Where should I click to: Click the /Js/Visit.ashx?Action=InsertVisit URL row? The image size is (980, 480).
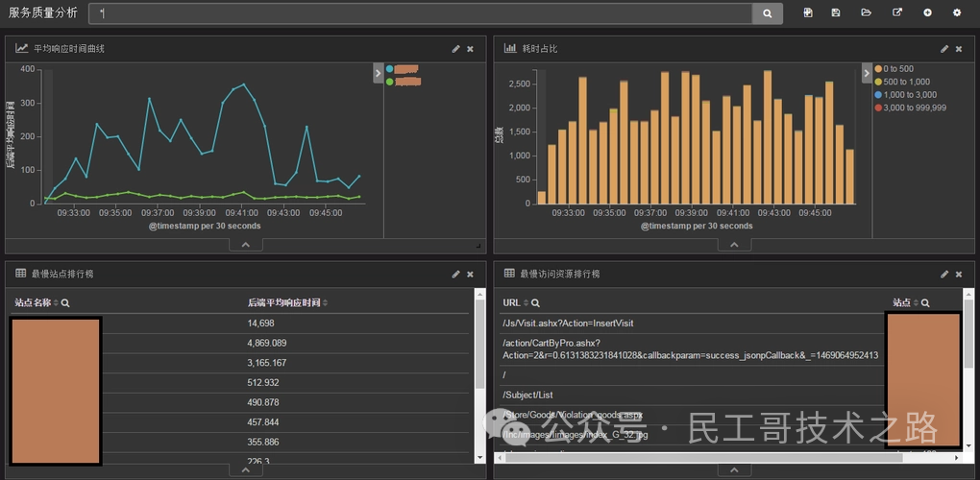(x=568, y=324)
